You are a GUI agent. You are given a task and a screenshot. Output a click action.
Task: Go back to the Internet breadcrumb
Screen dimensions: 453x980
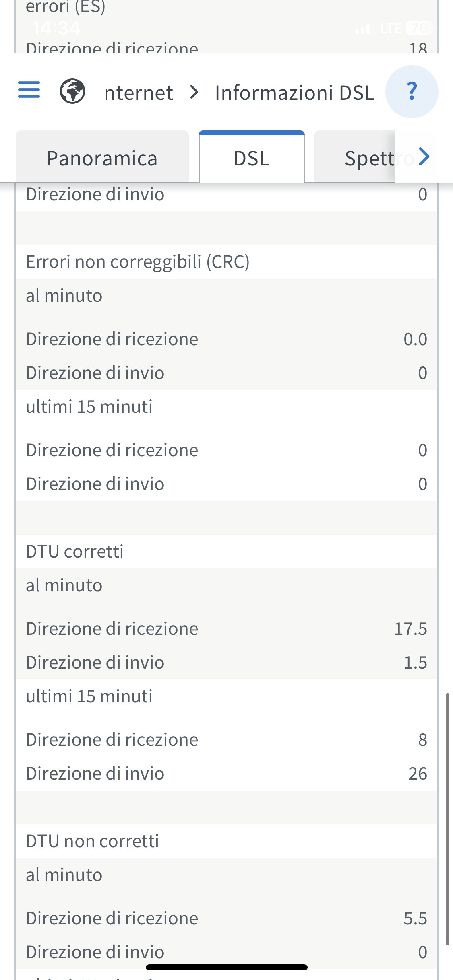click(x=139, y=93)
